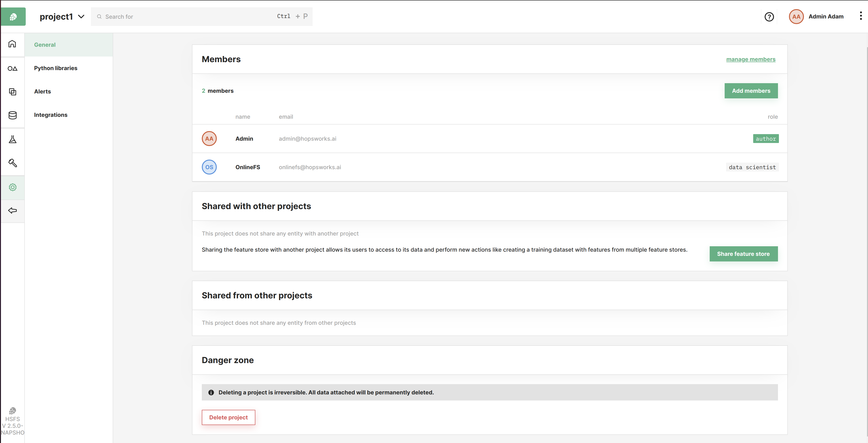868x443 pixels.
Task: Open the three-dot user menu
Action: tap(861, 16)
